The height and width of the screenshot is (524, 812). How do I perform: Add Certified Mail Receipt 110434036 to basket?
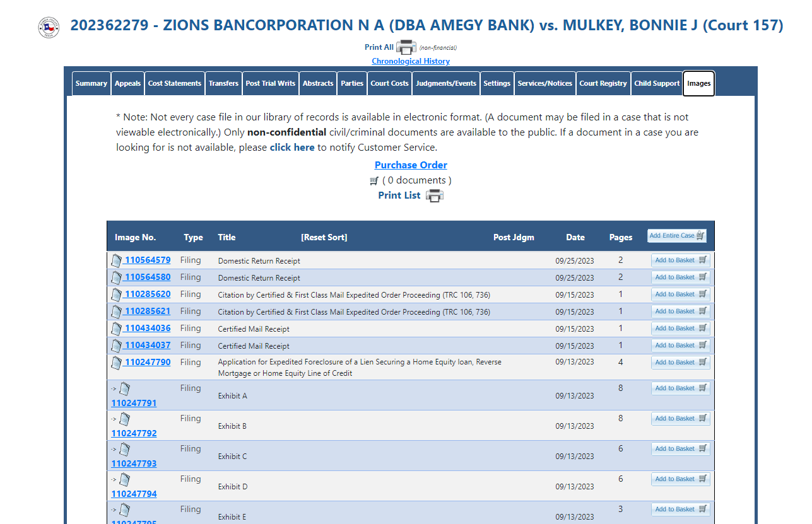coord(681,328)
